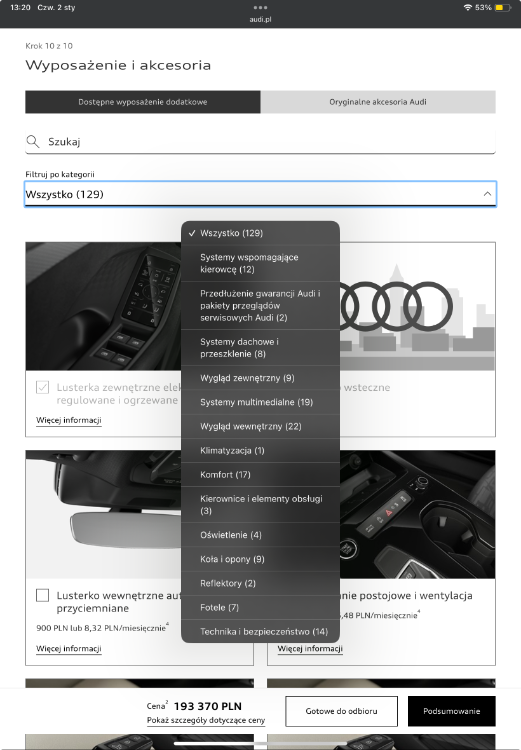Tap the interior rearview mirror image
This screenshot has width=521, height=750.
coord(104,514)
